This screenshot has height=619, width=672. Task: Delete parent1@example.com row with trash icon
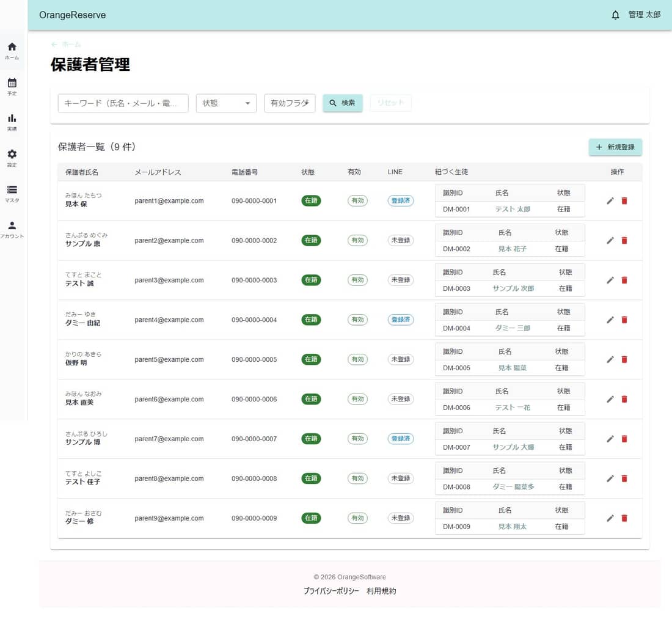click(624, 200)
